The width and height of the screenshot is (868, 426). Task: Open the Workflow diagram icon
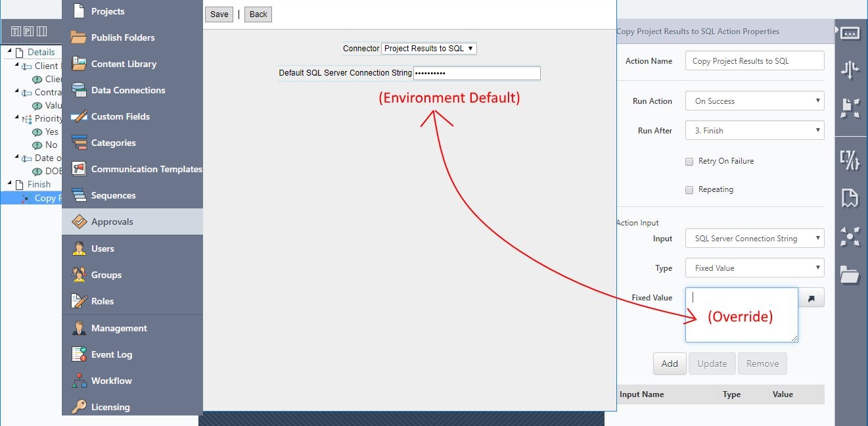79,381
